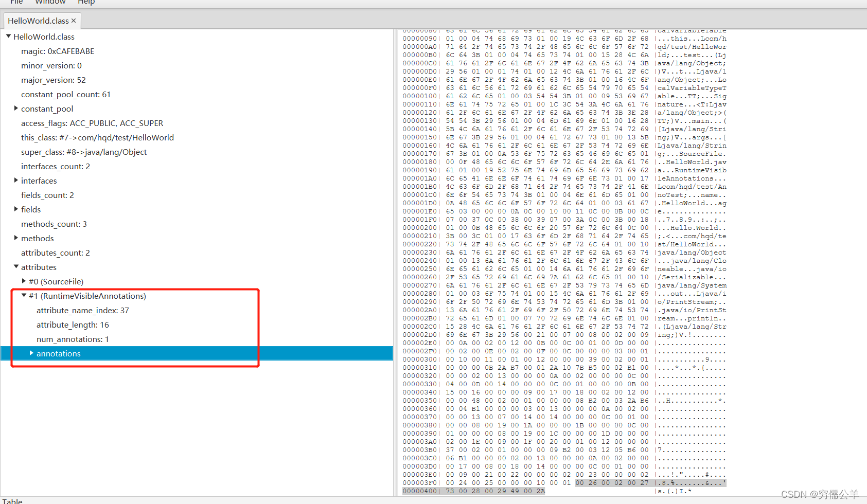
Task: Close the HelloWorld.class tab
Action: [x=74, y=21]
